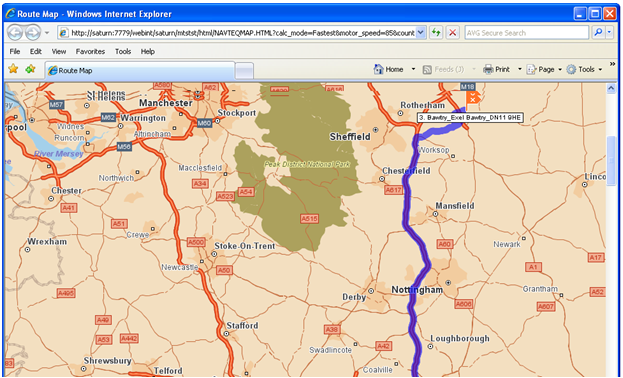This screenshot has height=378, width=623.
Task: Open the View menu
Action: click(x=59, y=51)
